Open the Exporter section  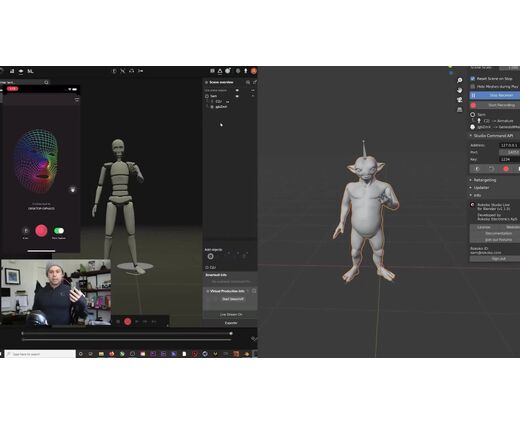coord(230,323)
